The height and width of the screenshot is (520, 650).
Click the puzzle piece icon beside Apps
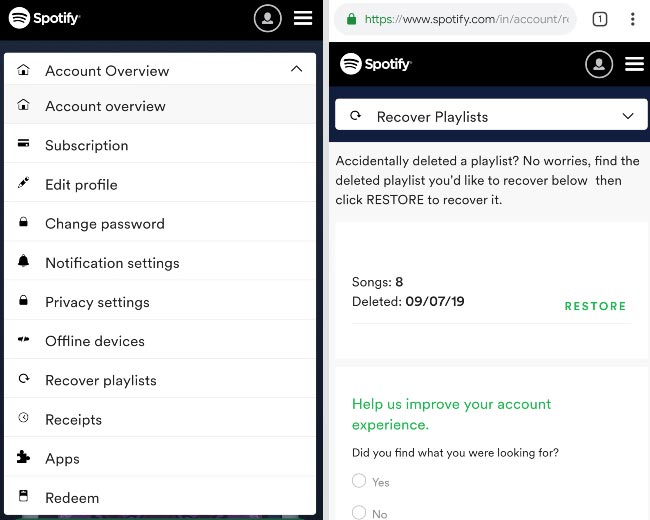23,457
